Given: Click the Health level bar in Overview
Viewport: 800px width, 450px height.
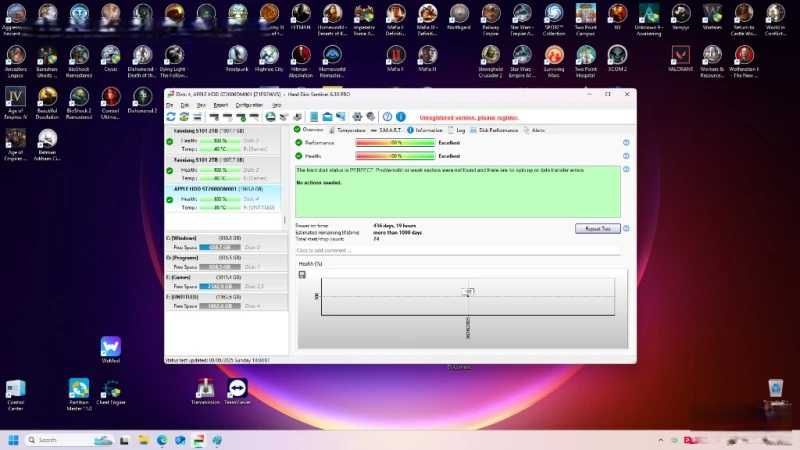Looking at the screenshot, I should pos(395,156).
